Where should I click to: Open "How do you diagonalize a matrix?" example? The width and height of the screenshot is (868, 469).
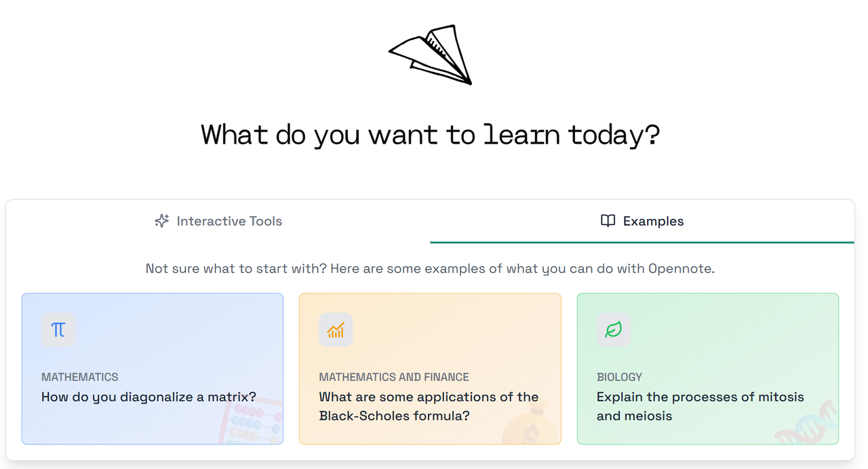pos(149,397)
